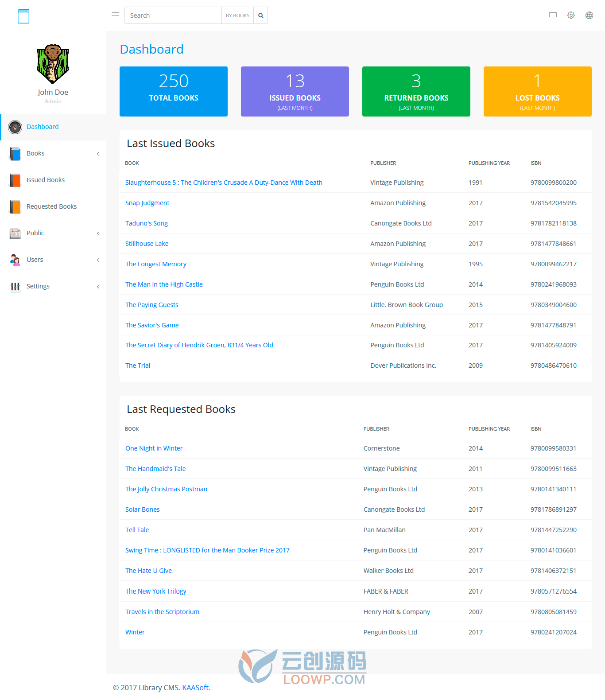Image resolution: width=605 pixels, height=700 pixels.
Task: Click John Doe's cobra avatar
Action: [x=53, y=64]
